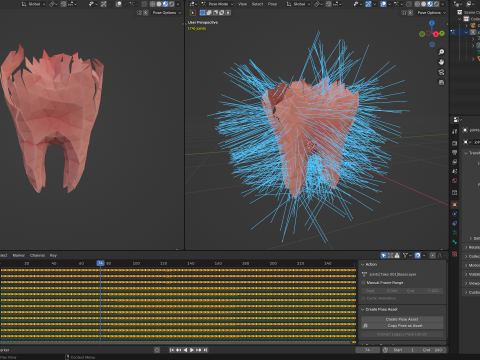The width and height of the screenshot is (480, 360).
Task: Toggle the show gizmo button in right viewport
Action: 369,4
